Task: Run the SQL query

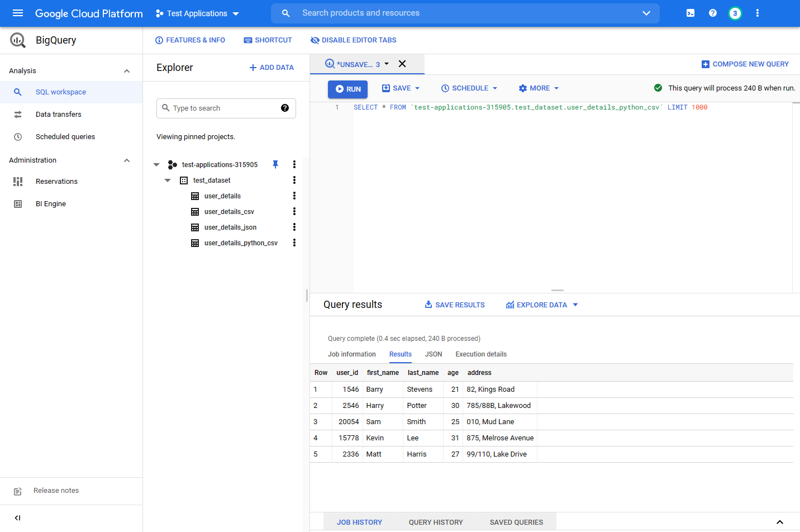Action: 347,89
